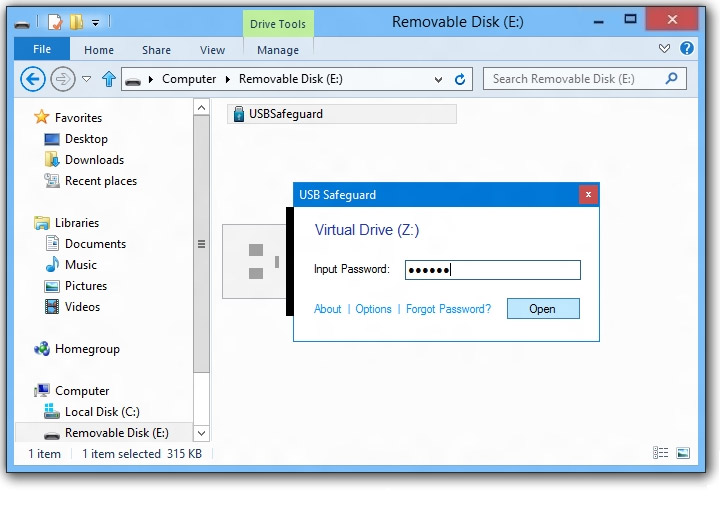Select Computer in navigation pane

82,391
